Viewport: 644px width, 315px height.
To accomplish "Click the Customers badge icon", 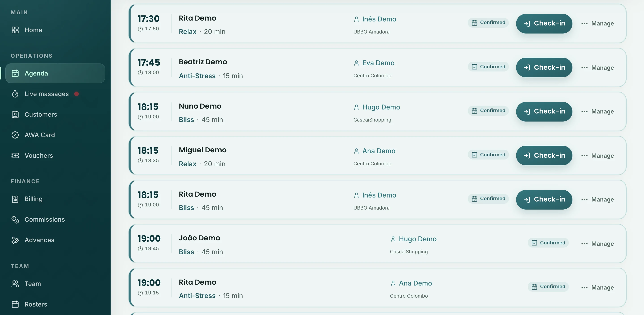I will point(15,114).
